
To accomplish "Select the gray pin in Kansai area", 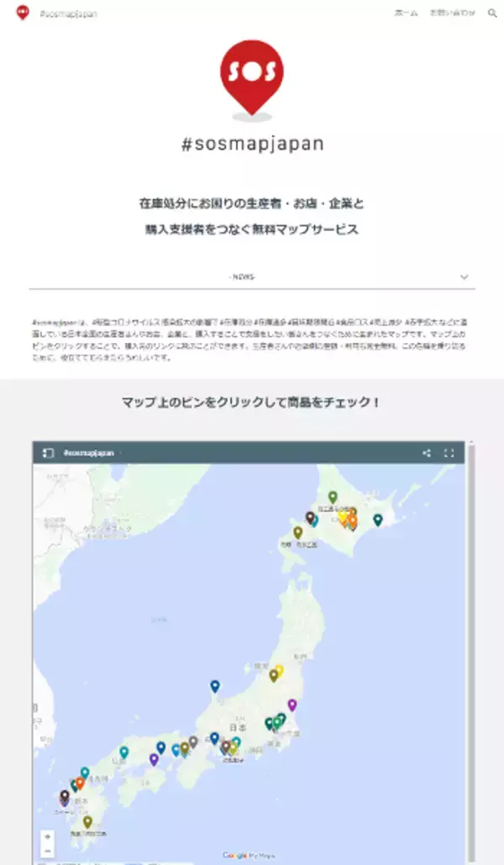I will point(193,742).
